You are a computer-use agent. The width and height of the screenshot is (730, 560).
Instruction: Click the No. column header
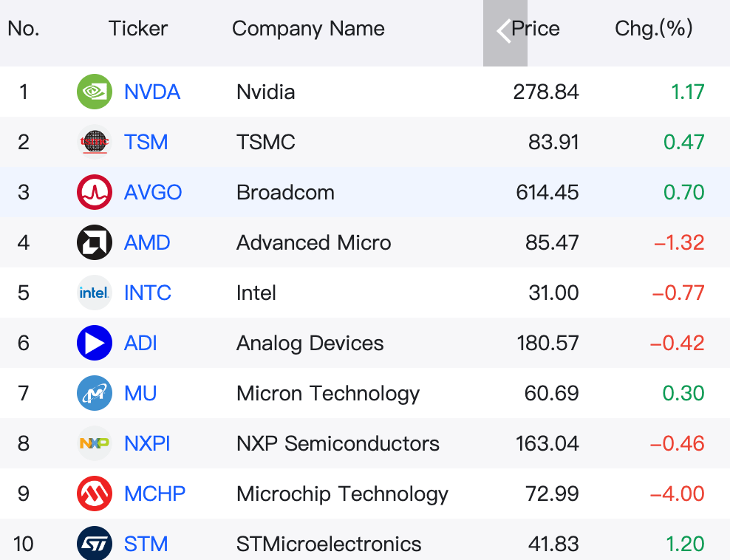(x=24, y=29)
